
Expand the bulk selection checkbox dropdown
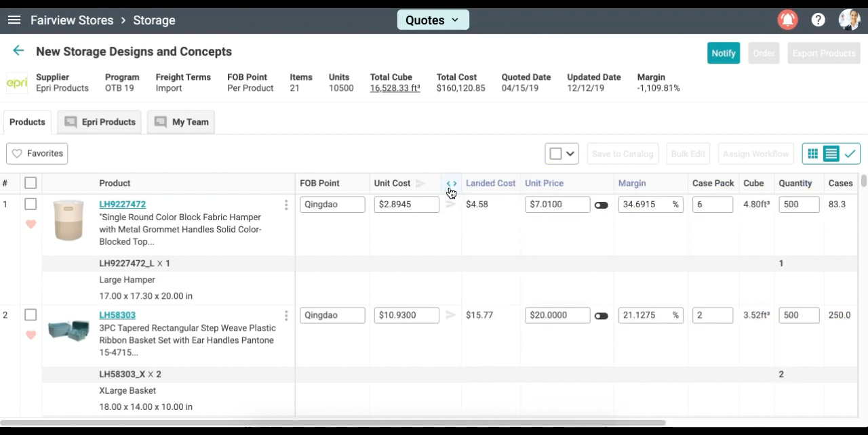570,154
